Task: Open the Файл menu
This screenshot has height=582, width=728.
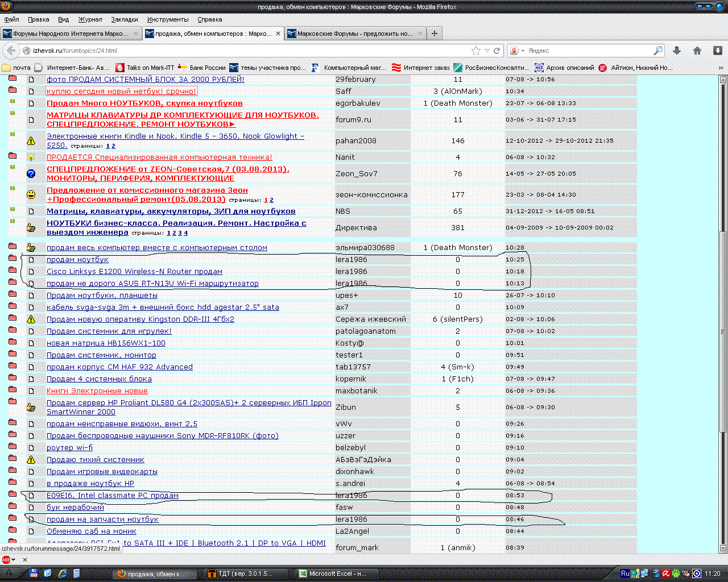Action: (x=11, y=19)
